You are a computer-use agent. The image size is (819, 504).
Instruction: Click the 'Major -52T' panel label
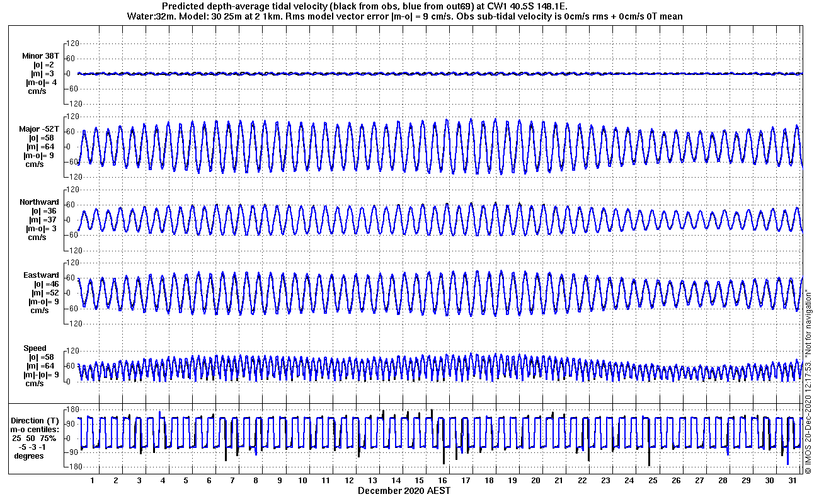point(39,129)
